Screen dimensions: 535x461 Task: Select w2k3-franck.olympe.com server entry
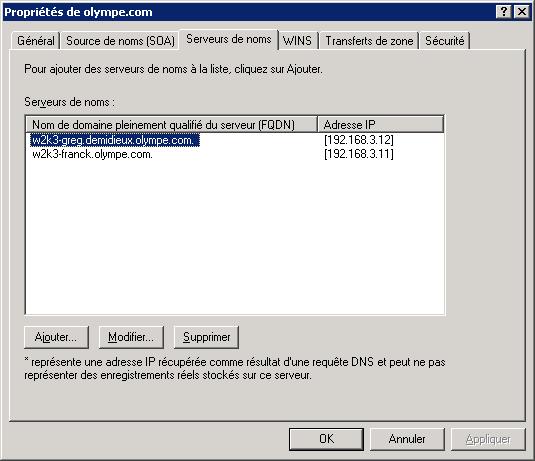point(92,154)
